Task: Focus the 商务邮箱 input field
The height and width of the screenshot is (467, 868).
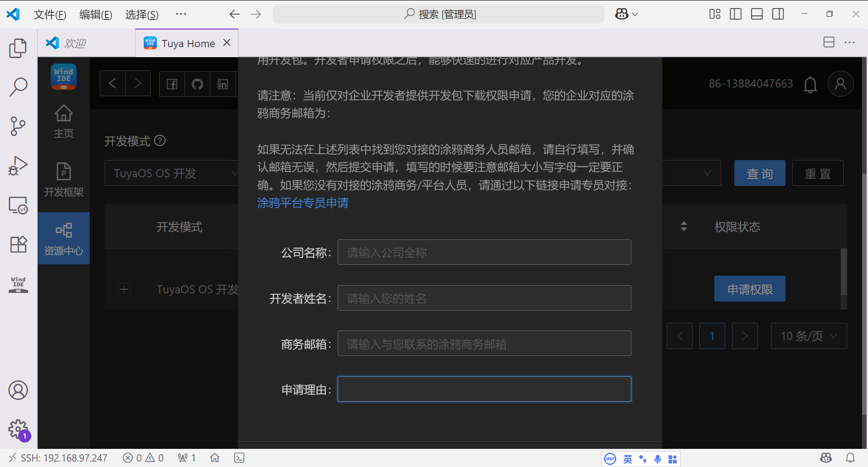Action: (484, 343)
